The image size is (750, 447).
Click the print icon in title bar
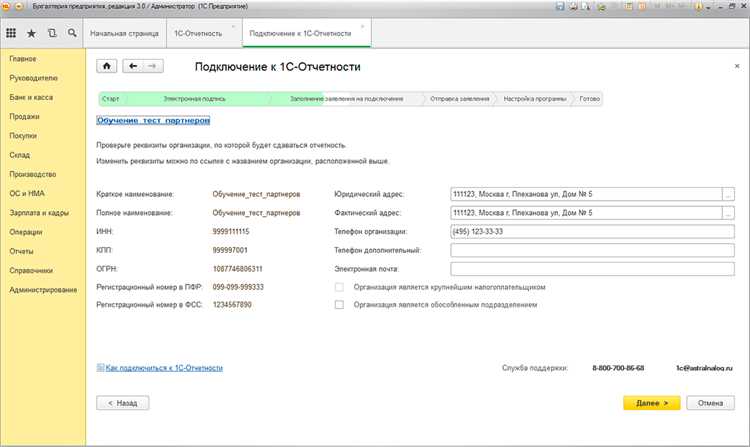pyautogui.click(x=573, y=6)
